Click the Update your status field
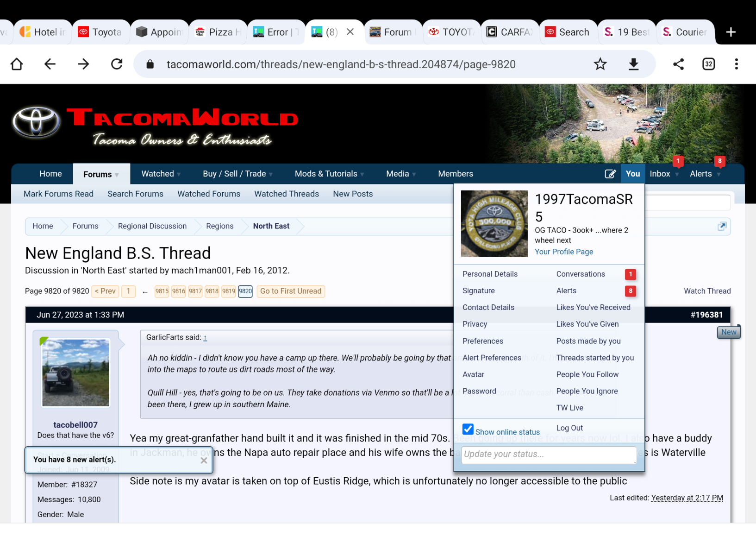 coord(549,454)
